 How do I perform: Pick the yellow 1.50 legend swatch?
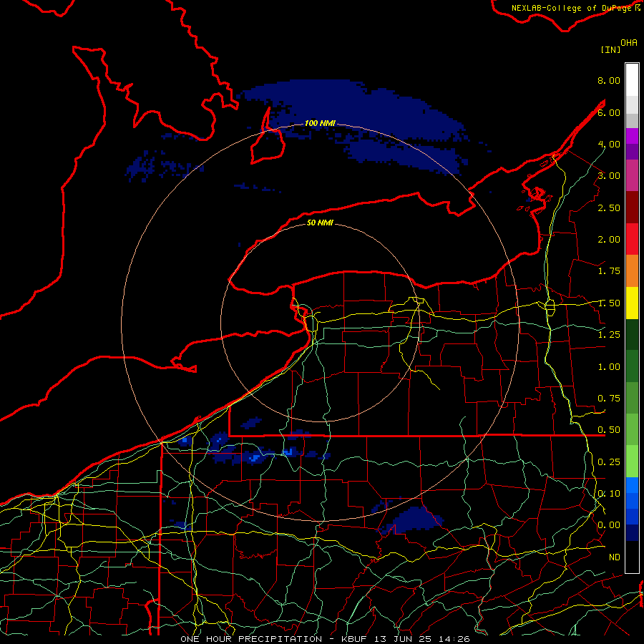tap(632, 303)
